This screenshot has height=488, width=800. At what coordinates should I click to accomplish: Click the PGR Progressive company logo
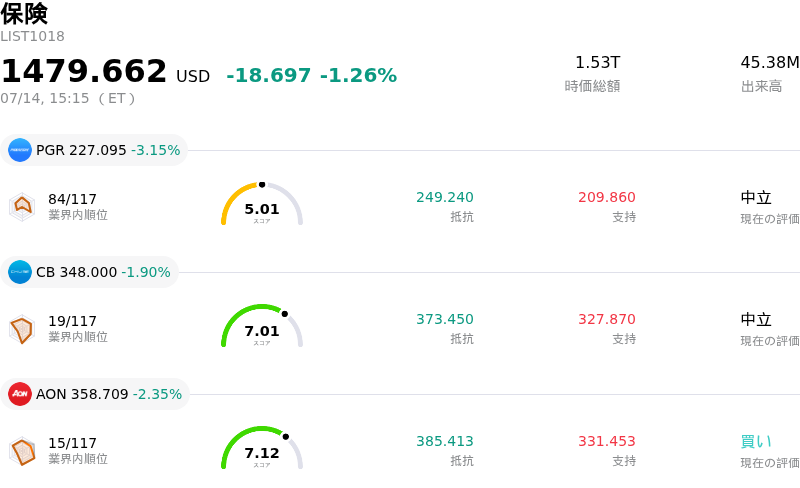tap(20, 150)
